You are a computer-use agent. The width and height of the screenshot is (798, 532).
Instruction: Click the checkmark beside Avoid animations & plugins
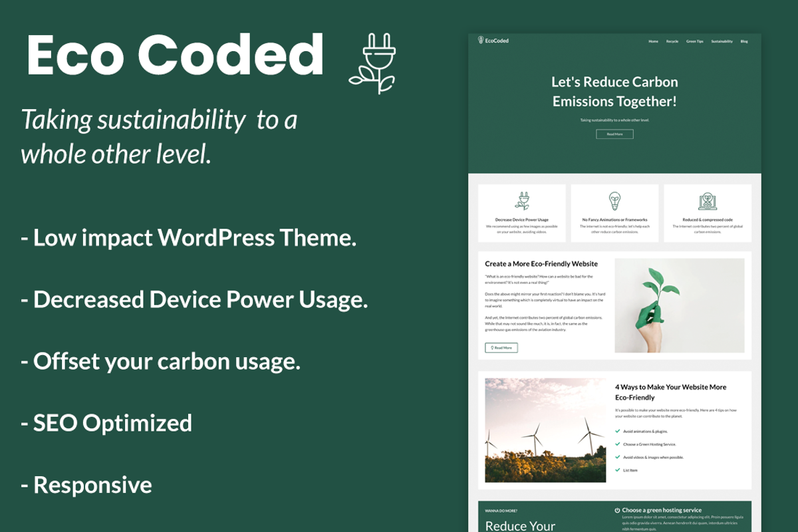(x=618, y=431)
